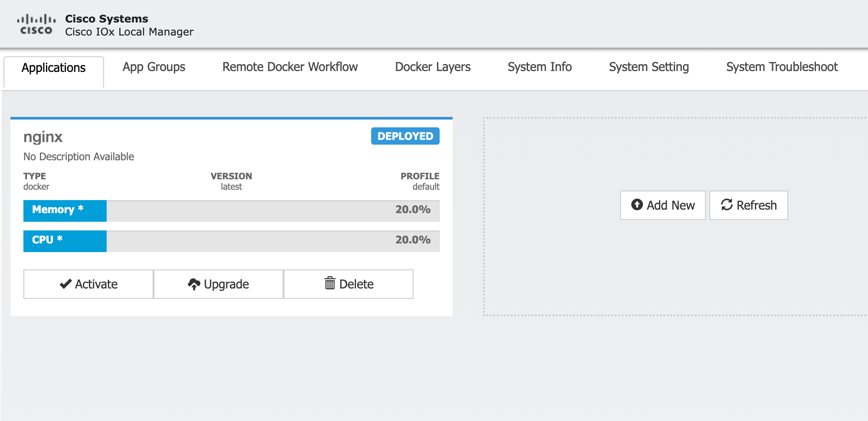Click the Refresh button
The width and height of the screenshot is (868, 421).
[748, 205]
